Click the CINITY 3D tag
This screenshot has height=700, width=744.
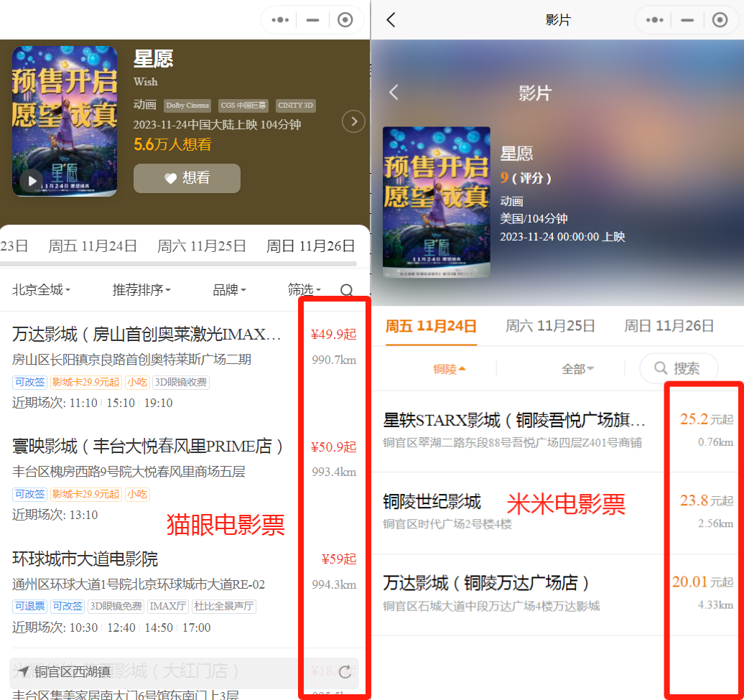(x=296, y=106)
